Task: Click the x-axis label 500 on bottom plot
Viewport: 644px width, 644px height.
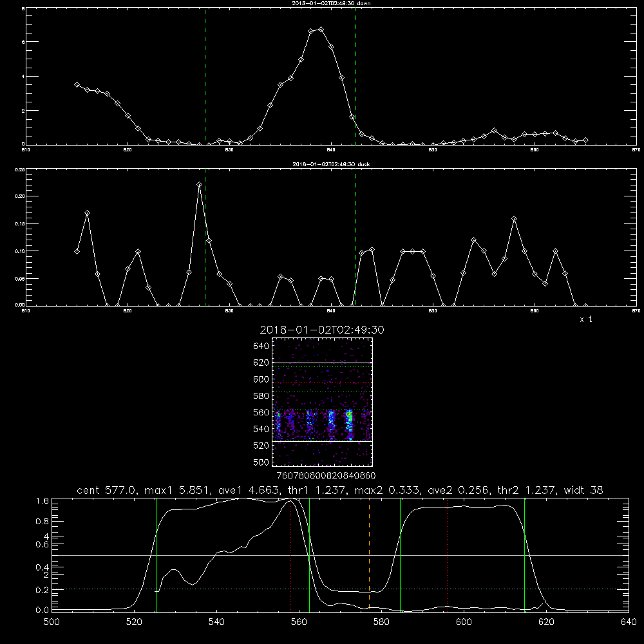Action: pyautogui.click(x=52, y=622)
